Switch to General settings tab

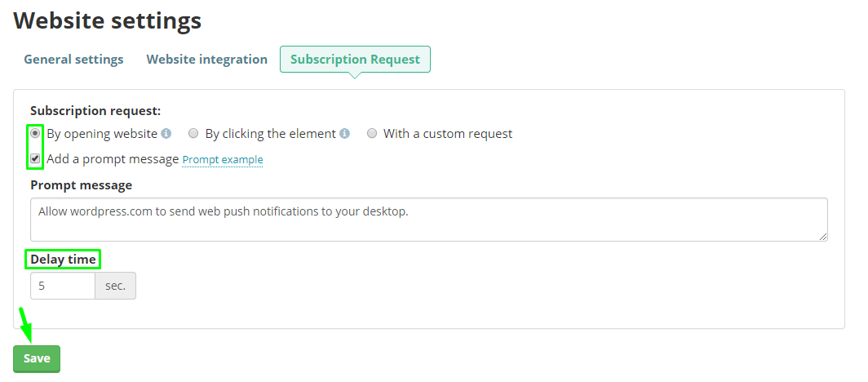[x=73, y=60]
